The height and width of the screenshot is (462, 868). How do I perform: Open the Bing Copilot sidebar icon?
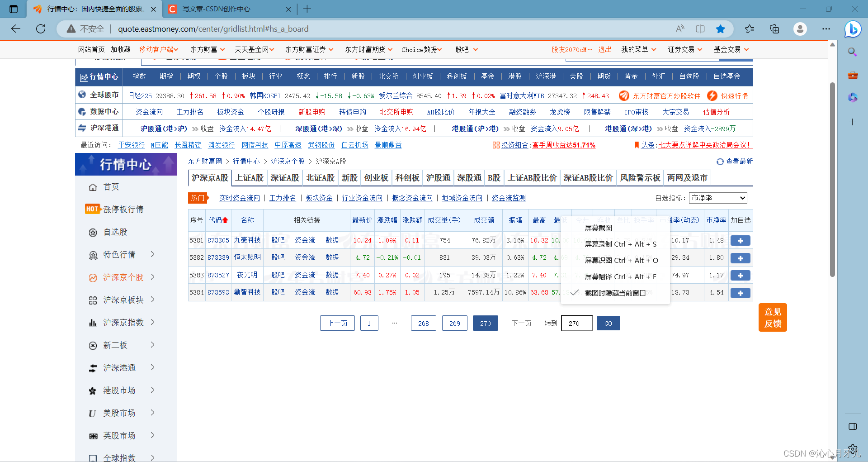tap(853, 29)
